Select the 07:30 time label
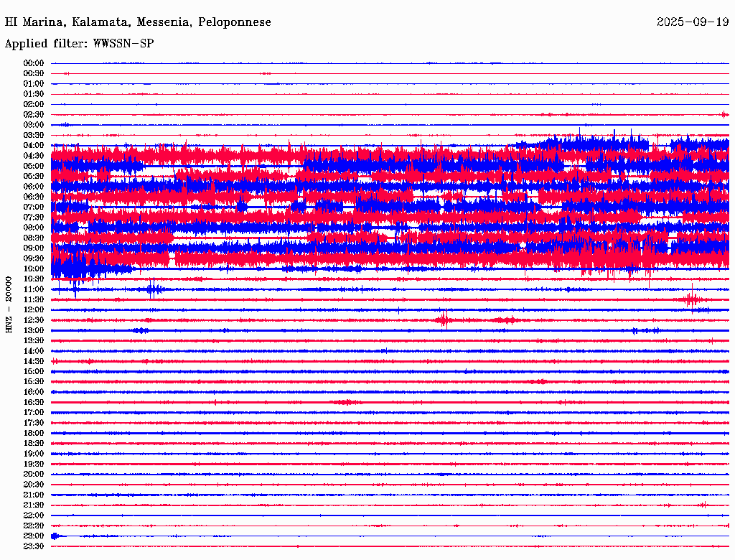 tap(34, 218)
